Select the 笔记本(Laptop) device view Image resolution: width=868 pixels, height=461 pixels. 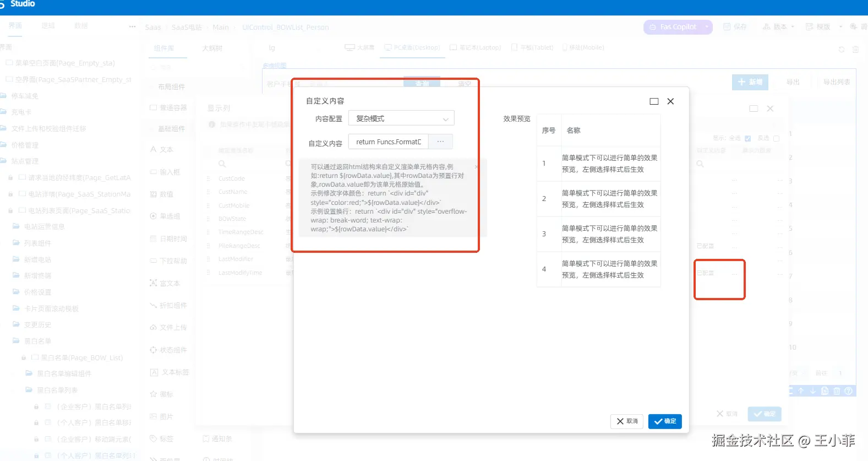pyautogui.click(x=475, y=47)
